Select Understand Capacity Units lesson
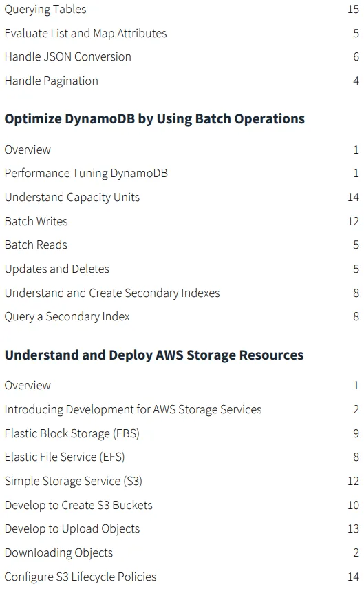This screenshot has width=364, height=589. (72, 198)
